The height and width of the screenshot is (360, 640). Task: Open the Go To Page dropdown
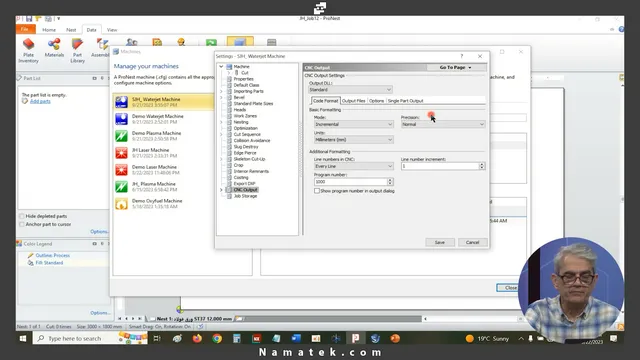(x=456, y=67)
